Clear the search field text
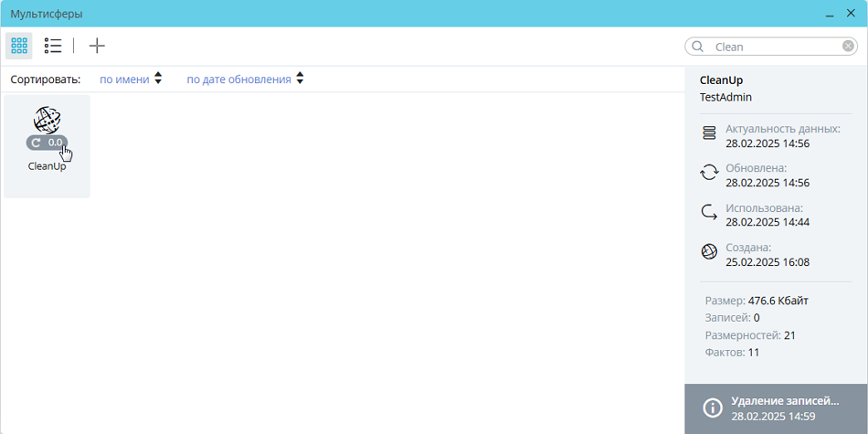This screenshot has width=868, height=434. click(x=848, y=47)
